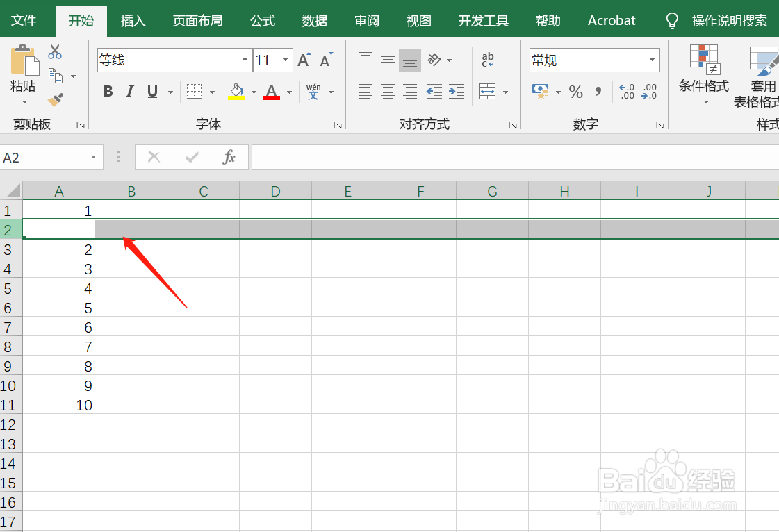This screenshot has width=779, height=532.
Task: Click the Paste clipboard icon
Action: point(24,60)
